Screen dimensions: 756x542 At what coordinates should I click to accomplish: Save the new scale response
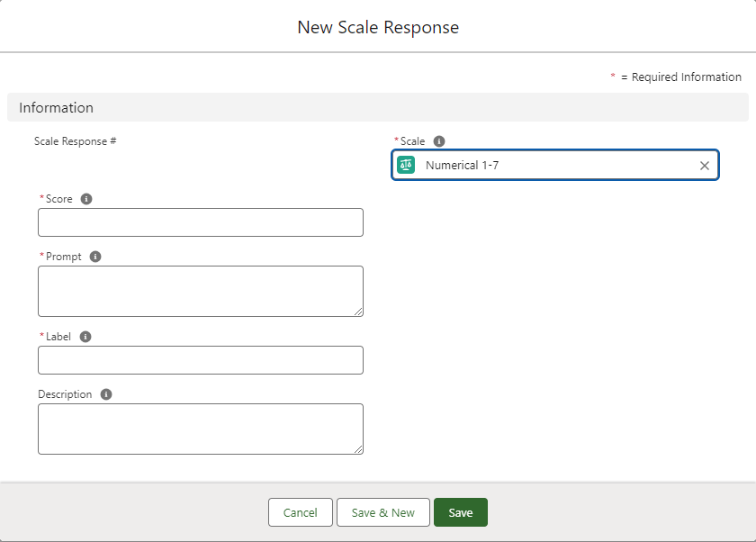[x=460, y=512]
